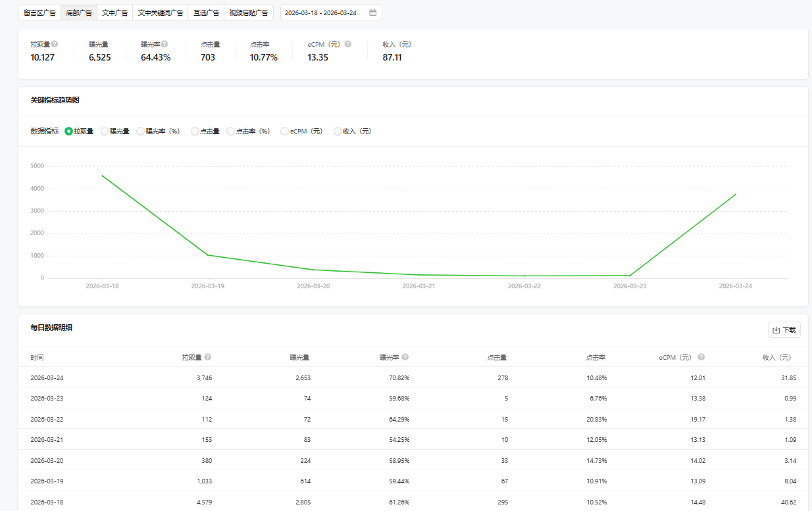The image size is (812, 511).
Task: Select the 曝光量 radio button
Action: (105, 132)
